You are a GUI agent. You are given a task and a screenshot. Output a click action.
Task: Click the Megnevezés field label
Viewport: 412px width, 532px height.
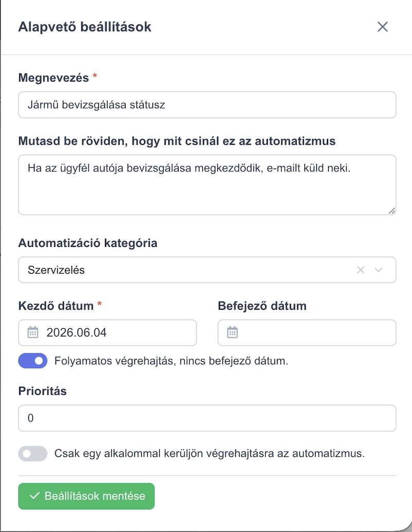[x=54, y=78]
